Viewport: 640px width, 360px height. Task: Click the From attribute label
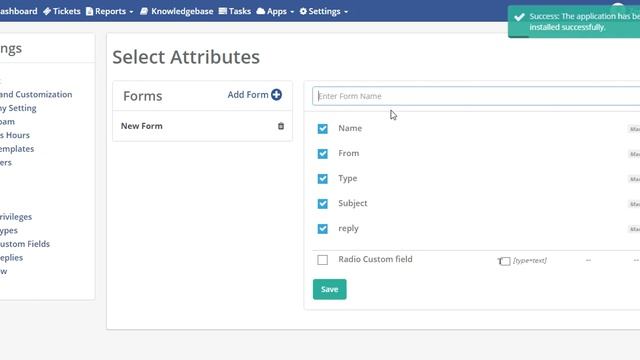point(349,153)
